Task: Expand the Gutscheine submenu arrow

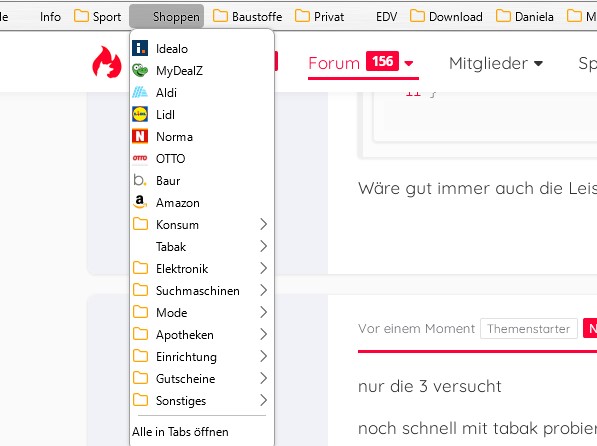Action: click(x=263, y=379)
